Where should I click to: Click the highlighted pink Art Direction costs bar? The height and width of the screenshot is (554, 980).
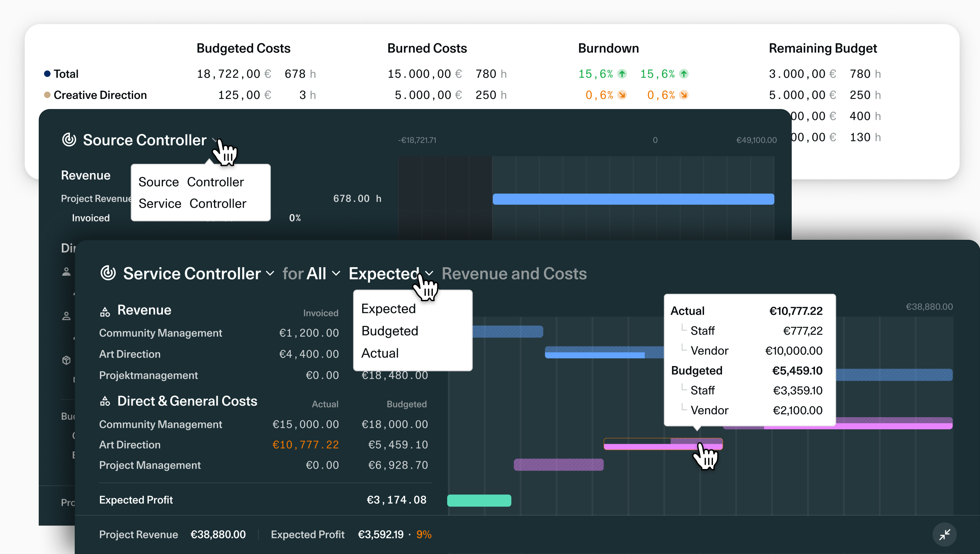tap(663, 444)
